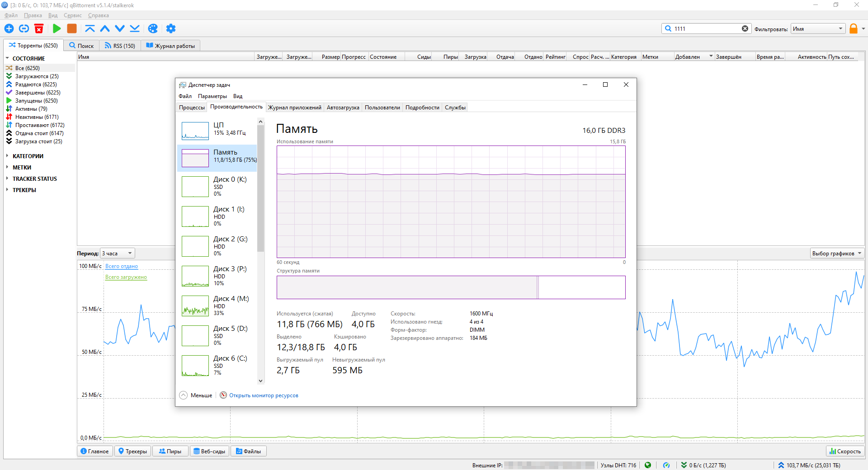Click the Task Manager sidebar scrollbar down arrow
Viewport: 868px width, 470px height.
[260, 381]
